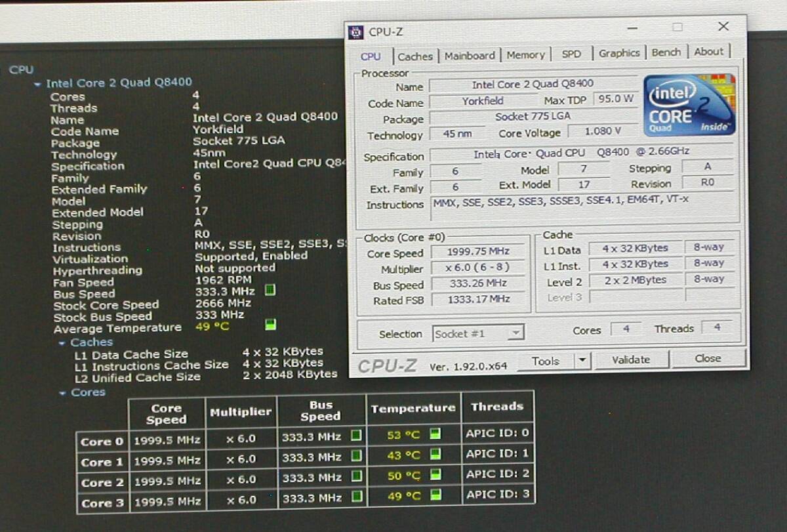Click the Stock Core Speed value 2666 MHz

[x=223, y=303]
